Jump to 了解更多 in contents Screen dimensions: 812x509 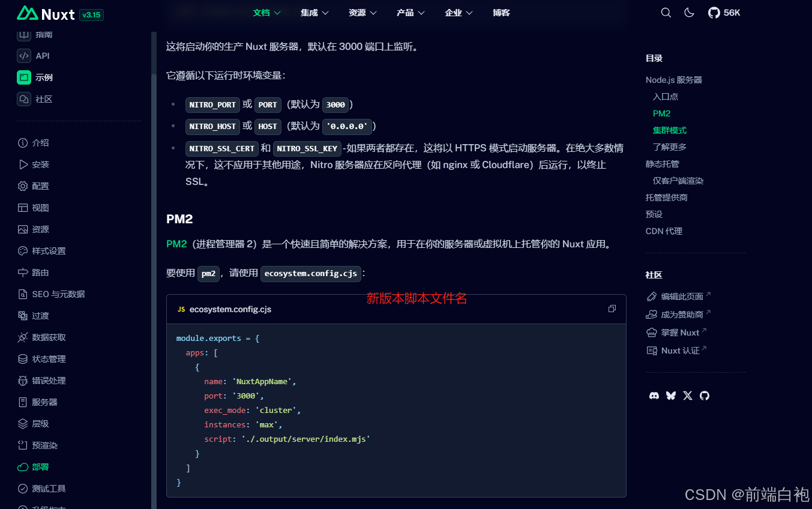pyautogui.click(x=670, y=147)
